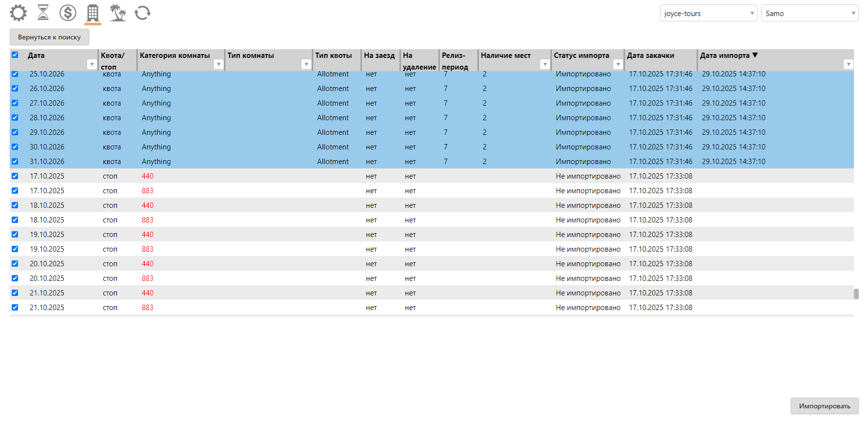Click the Вернуться к поиску button
Viewport: 868px width, 422px height.
point(49,37)
